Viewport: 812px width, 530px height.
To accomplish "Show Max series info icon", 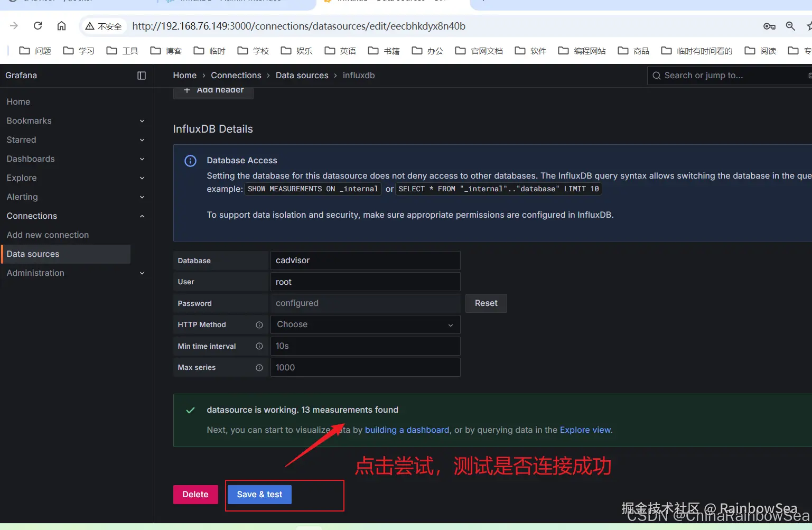I will pos(259,368).
